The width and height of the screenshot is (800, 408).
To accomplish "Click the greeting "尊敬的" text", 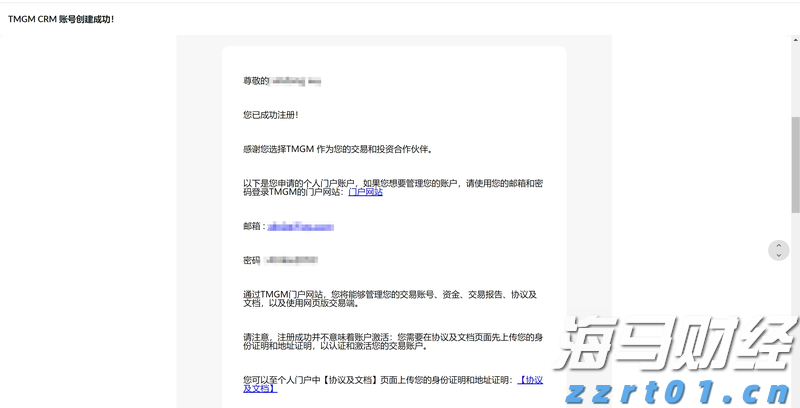I will coord(256,81).
